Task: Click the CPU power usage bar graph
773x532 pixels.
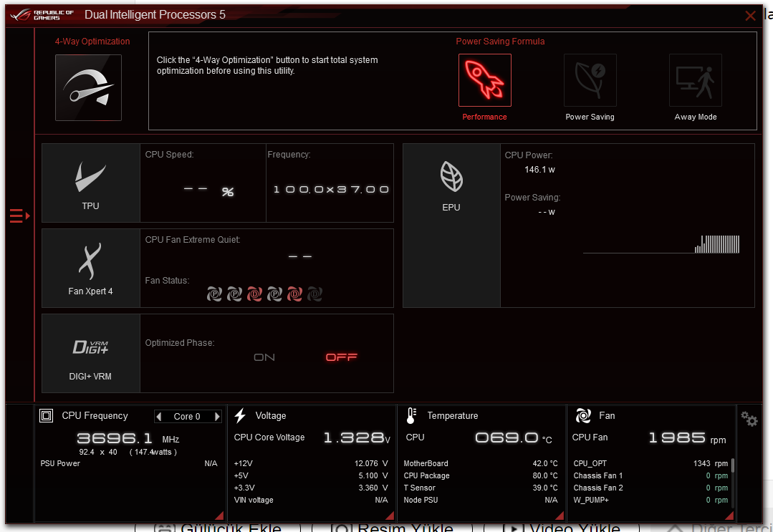Action: point(717,244)
